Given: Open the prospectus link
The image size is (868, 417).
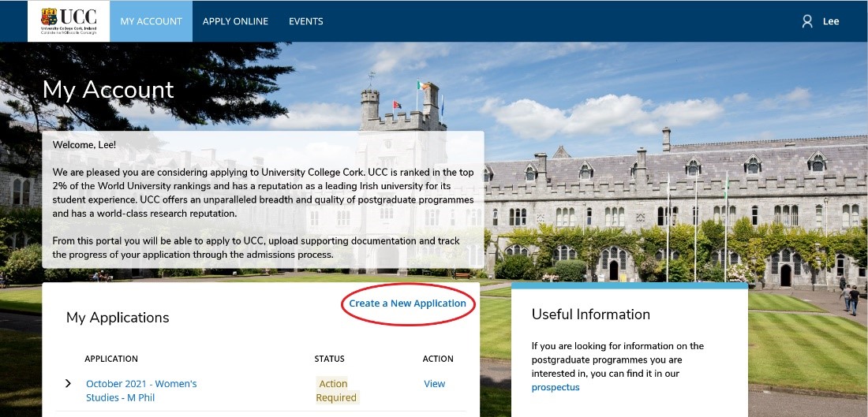Looking at the screenshot, I should click(556, 388).
